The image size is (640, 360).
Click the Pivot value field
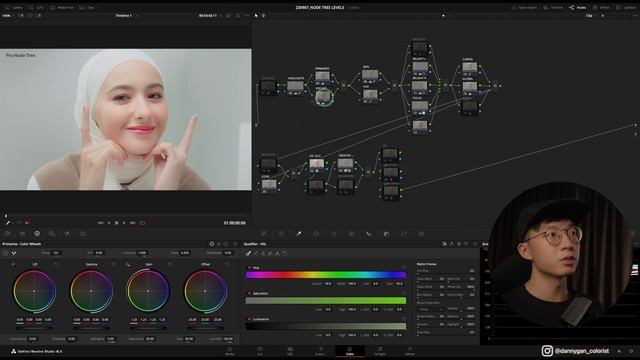(x=184, y=253)
